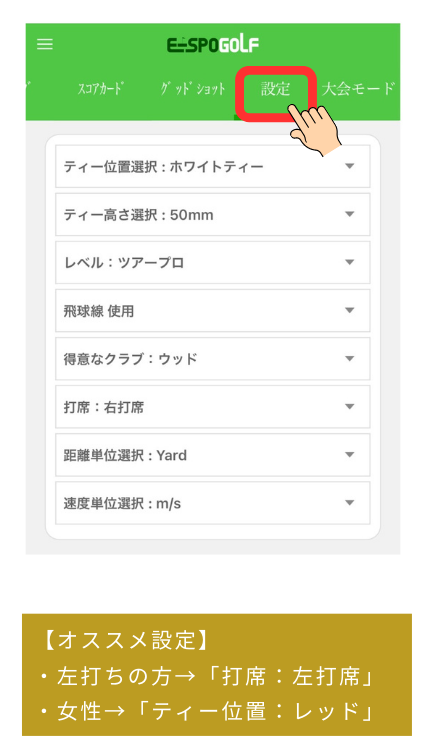
Task: Open the 得意なクラブ：ウッド selector
Action: click(x=213, y=359)
